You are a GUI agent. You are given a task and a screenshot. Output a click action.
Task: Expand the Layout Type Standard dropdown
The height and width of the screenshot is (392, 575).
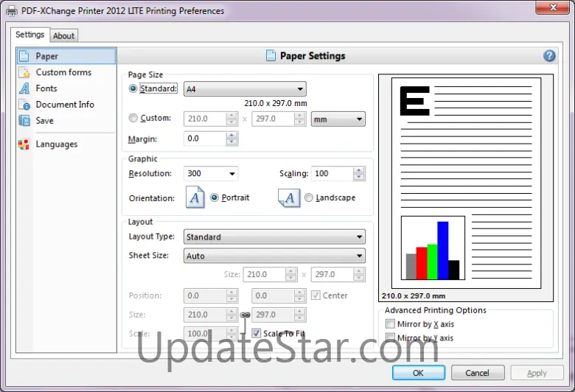(274, 237)
